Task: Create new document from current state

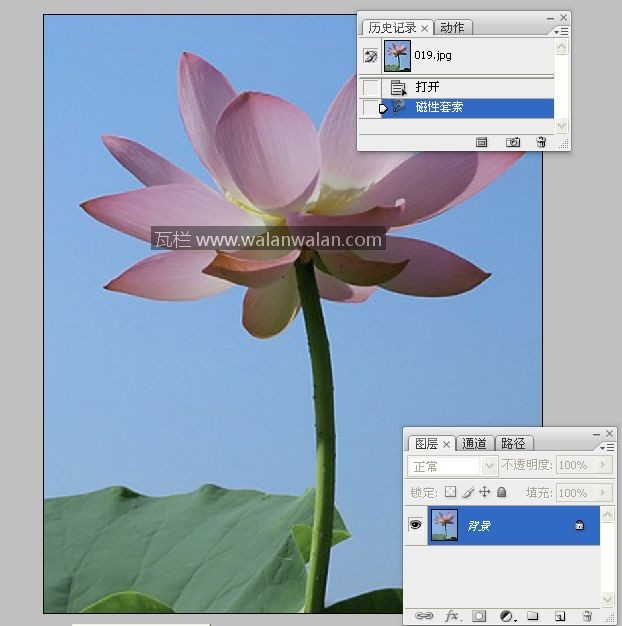Action: click(481, 143)
